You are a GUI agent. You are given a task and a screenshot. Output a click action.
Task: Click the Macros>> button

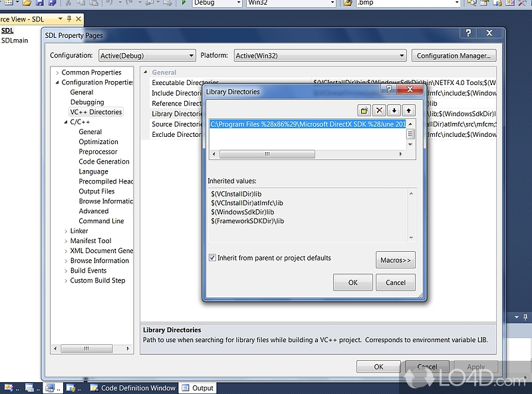point(396,260)
